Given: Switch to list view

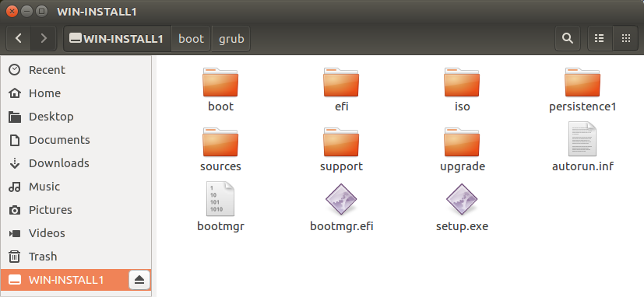Looking at the screenshot, I should (600, 39).
